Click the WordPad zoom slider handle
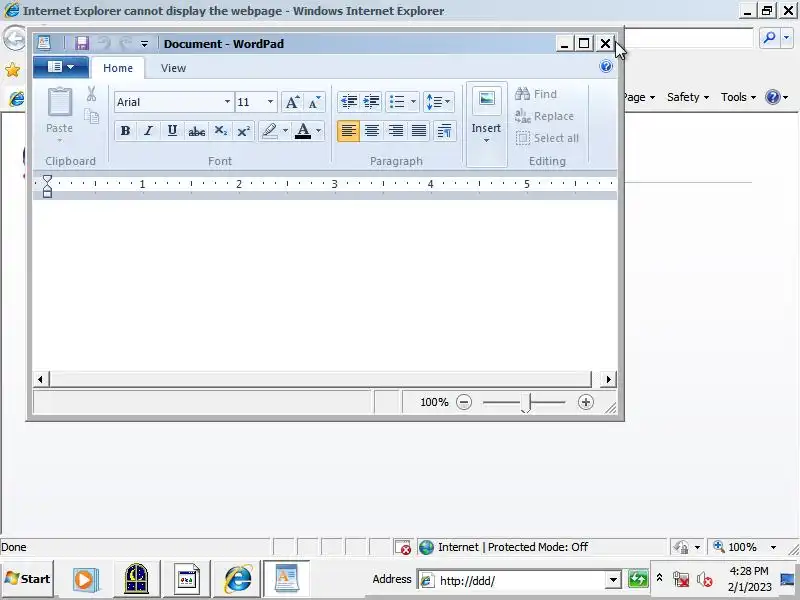800x600 pixels. (x=526, y=403)
